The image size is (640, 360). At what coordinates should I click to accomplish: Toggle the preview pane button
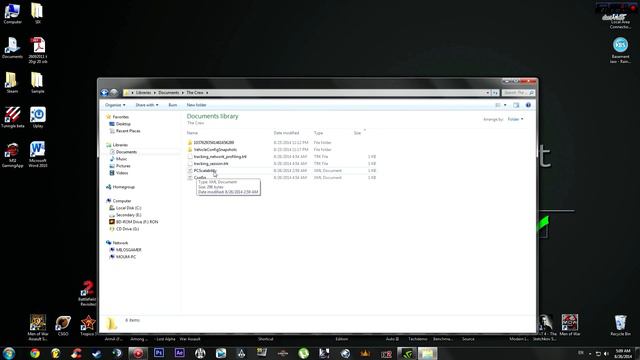[x=516, y=105]
